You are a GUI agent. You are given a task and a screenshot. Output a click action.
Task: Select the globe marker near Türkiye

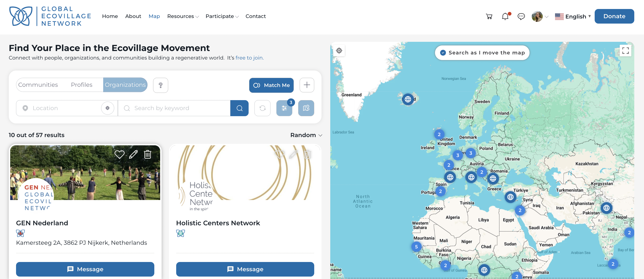(x=511, y=197)
